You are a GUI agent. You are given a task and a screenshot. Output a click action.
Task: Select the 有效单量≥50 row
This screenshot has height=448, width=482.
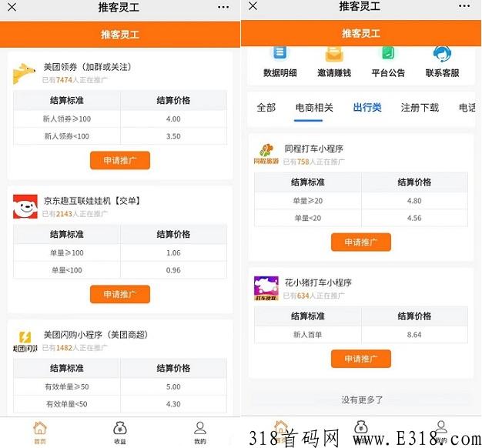pos(120,387)
